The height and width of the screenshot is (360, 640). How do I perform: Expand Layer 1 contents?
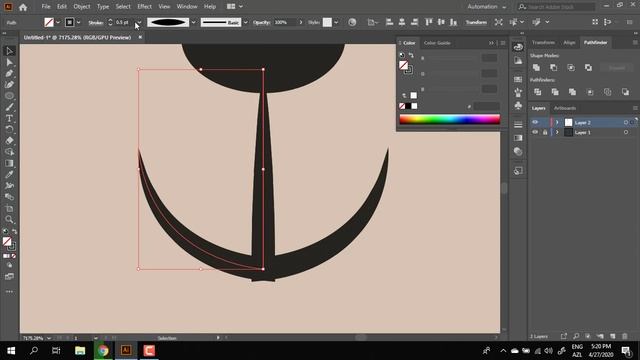coord(557,132)
